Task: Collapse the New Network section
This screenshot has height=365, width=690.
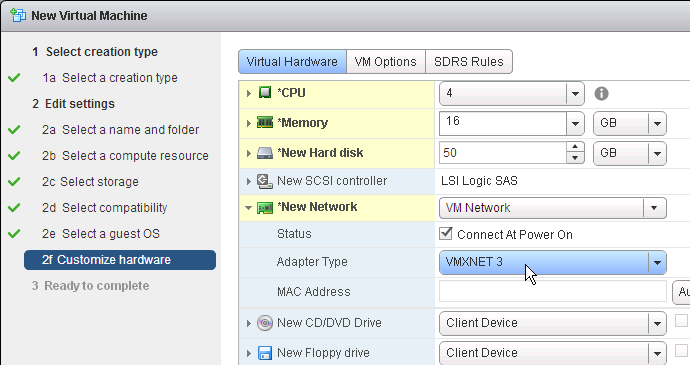Action: pyautogui.click(x=249, y=207)
